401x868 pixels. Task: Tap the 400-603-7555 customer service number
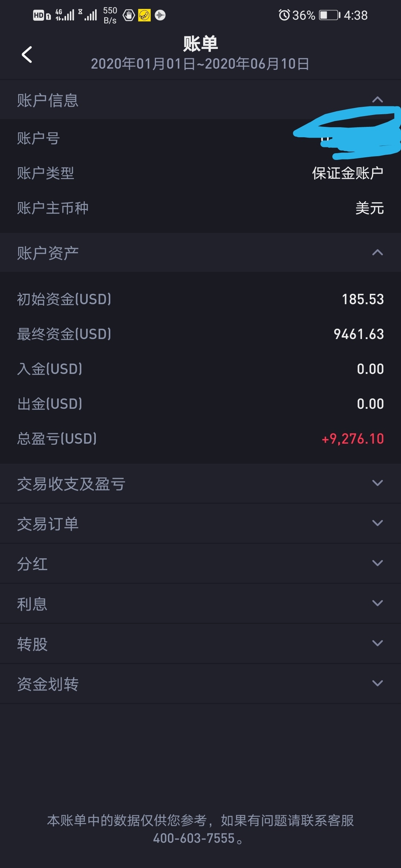194,838
